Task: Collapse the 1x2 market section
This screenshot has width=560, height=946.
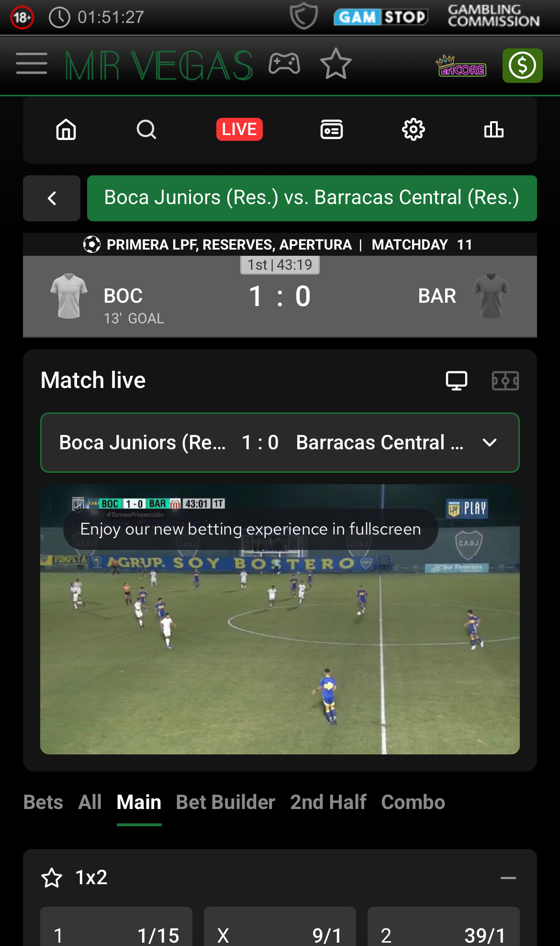Action: click(x=508, y=878)
